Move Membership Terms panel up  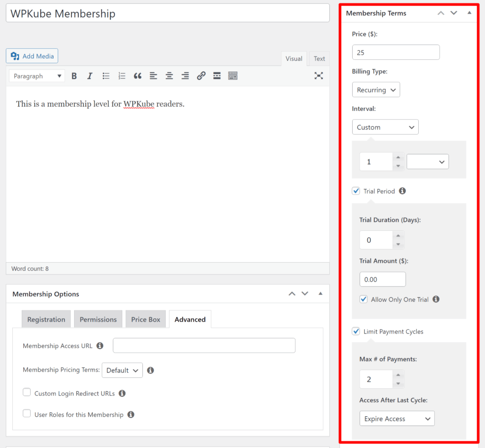[441, 13]
